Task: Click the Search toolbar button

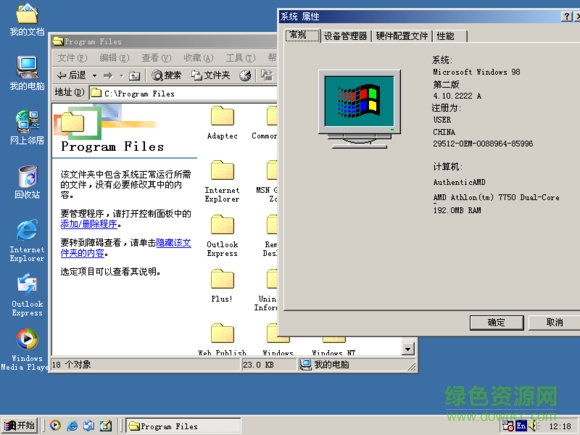Action: 166,75
